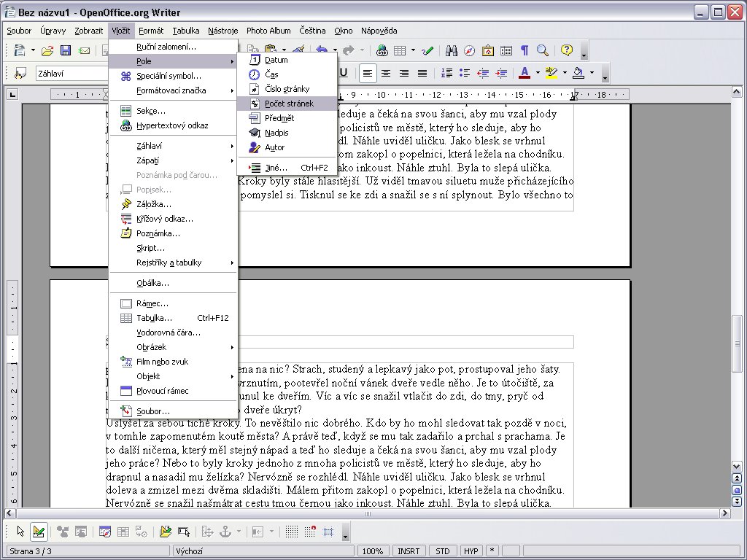Click Strana 3 / 3 page indicator
This screenshot has width=747, height=560.
click(88, 551)
